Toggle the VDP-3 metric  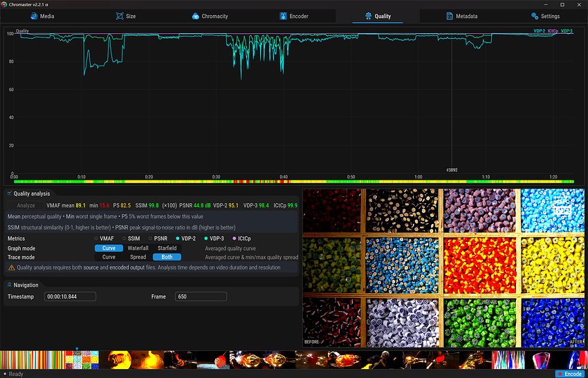coord(214,238)
